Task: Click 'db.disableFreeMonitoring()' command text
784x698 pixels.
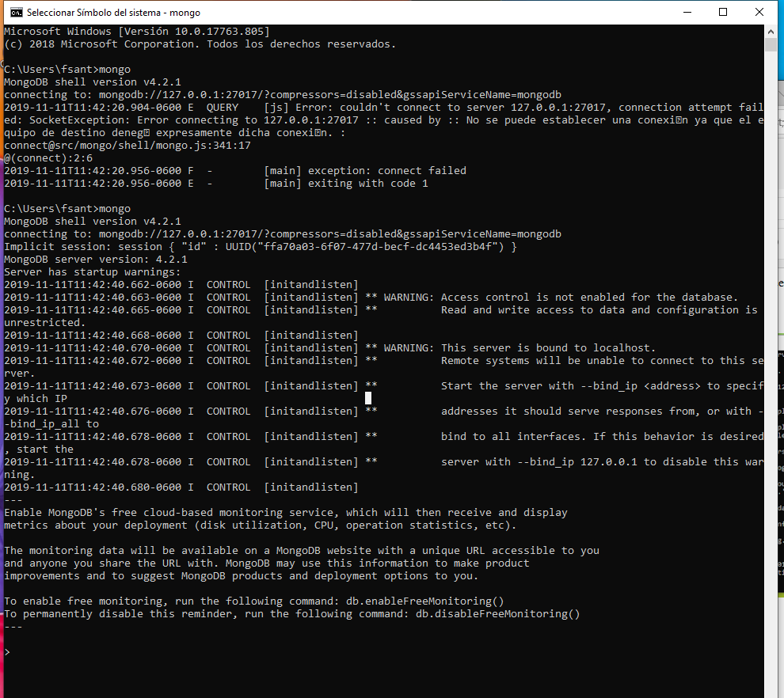Action: pyautogui.click(x=497, y=613)
